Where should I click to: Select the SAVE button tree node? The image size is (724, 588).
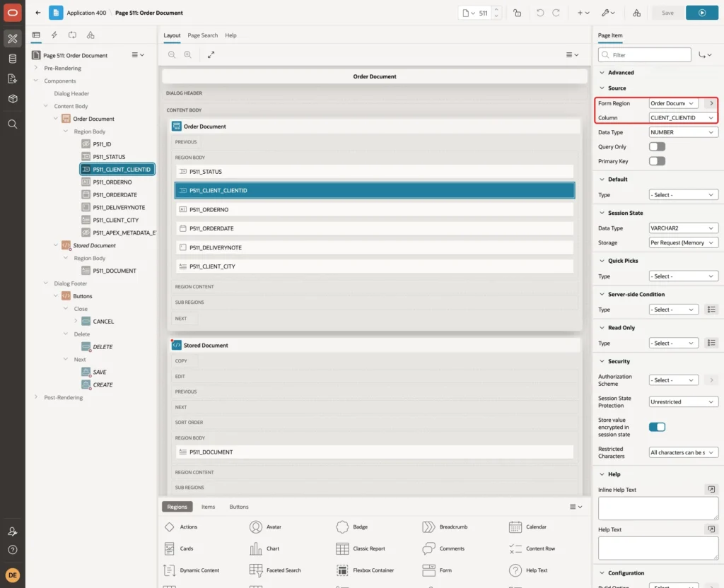coord(99,372)
